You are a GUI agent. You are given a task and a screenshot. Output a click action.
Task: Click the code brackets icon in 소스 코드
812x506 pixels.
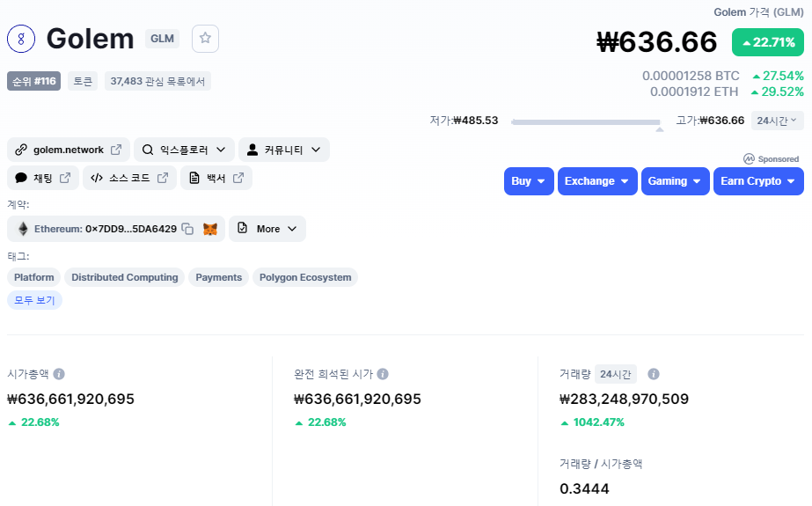pos(96,178)
